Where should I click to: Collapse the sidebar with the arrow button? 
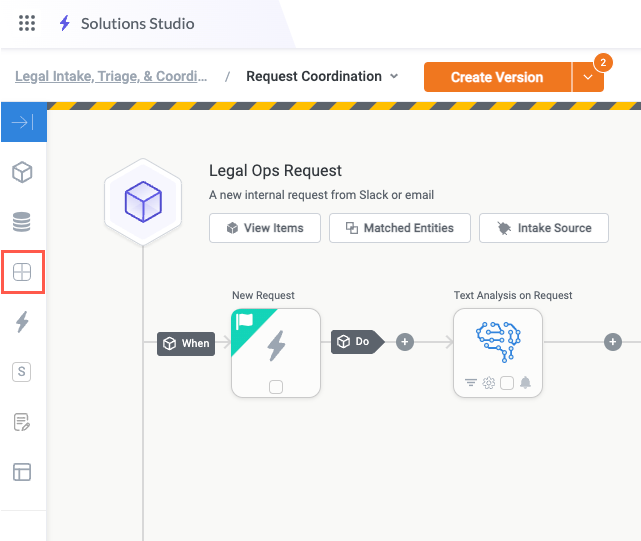pyautogui.click(x=22, y=123)
